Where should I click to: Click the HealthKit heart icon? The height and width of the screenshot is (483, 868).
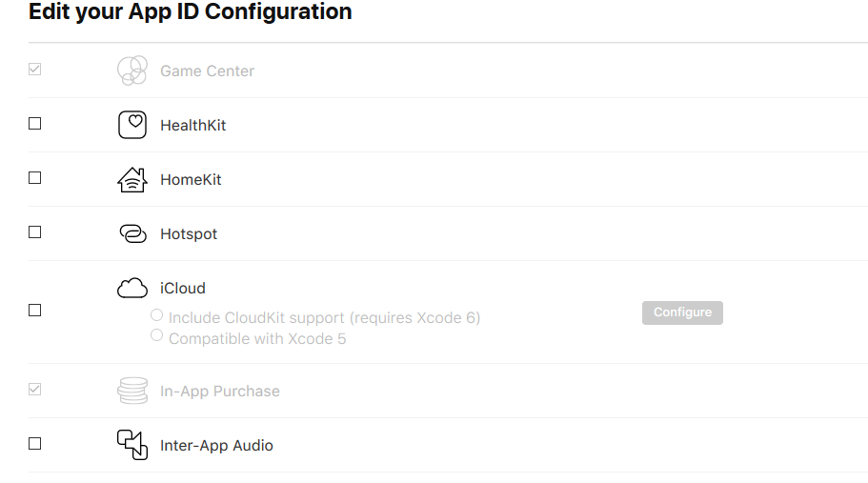point(132,125)
